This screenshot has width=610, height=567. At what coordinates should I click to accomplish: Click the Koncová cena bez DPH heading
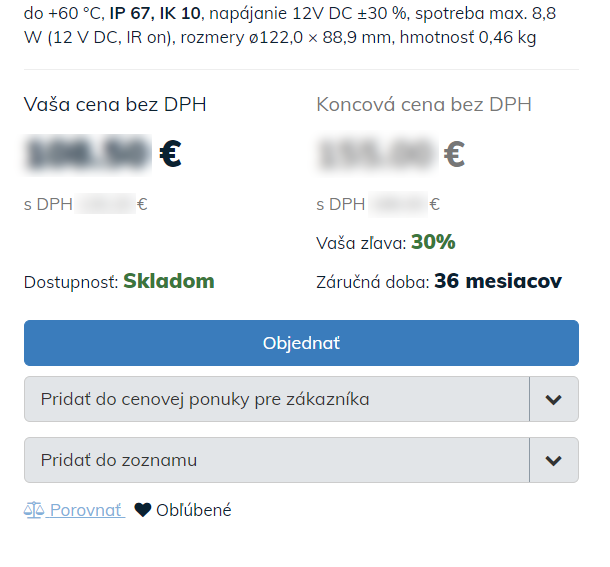pos(424,105)
